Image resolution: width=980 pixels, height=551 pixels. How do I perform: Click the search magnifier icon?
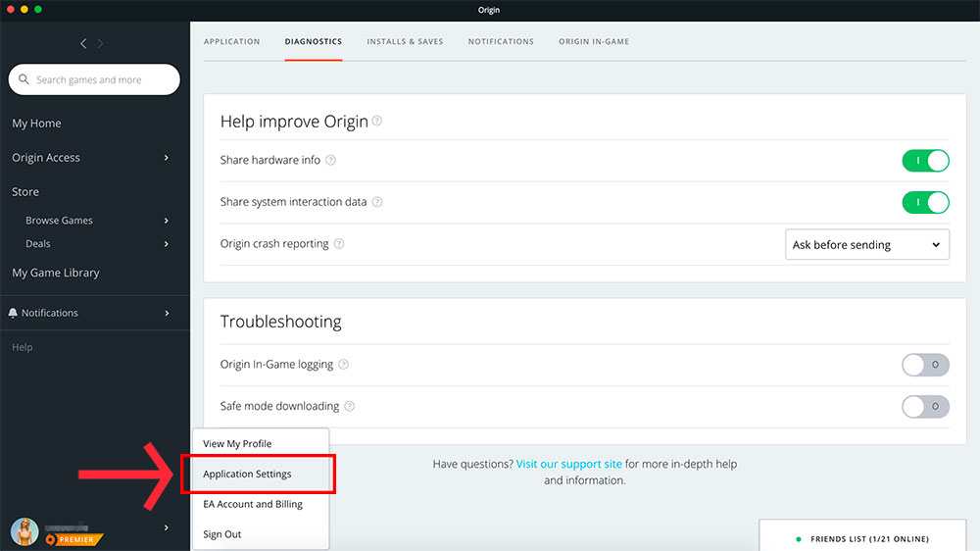click(24, 79)
